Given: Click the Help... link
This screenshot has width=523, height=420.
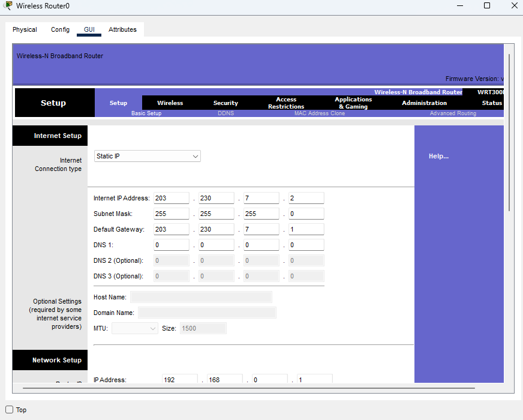Looking at the screenshot, I should [438, 156].
